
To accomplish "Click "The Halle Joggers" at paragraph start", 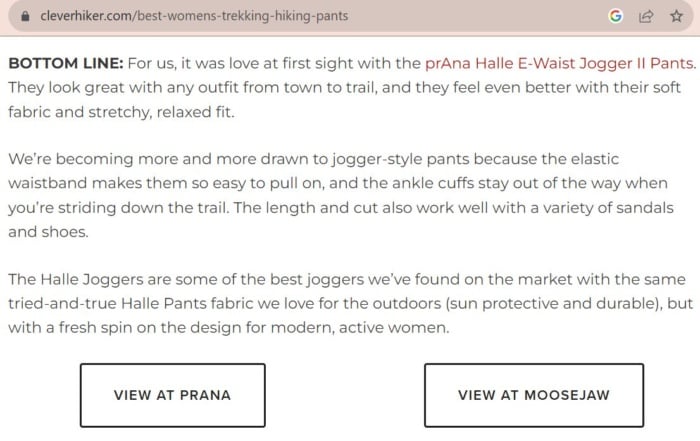I will (x=76, y=279).
